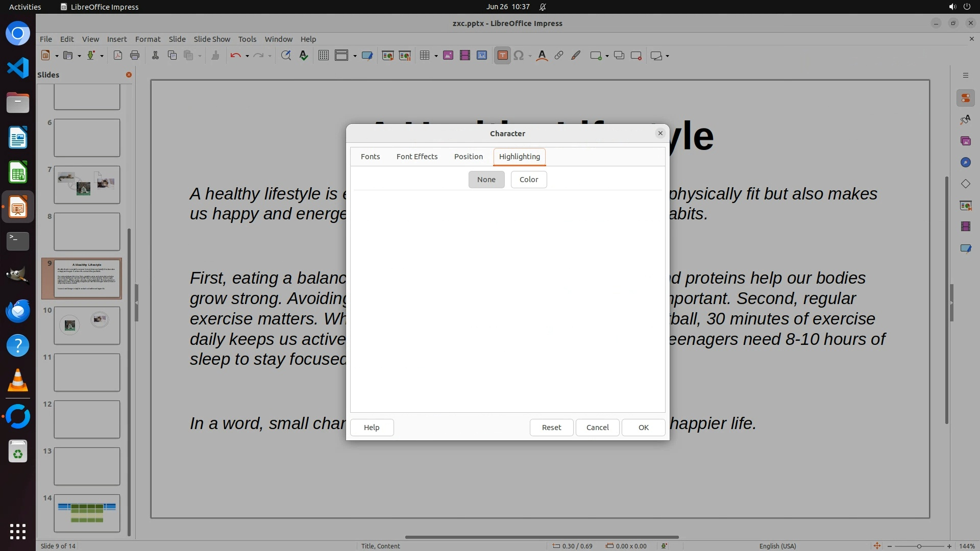Open sidebar Properties panel icon
This screenshot has width=980, height=551.
click(x=965, y=98)
